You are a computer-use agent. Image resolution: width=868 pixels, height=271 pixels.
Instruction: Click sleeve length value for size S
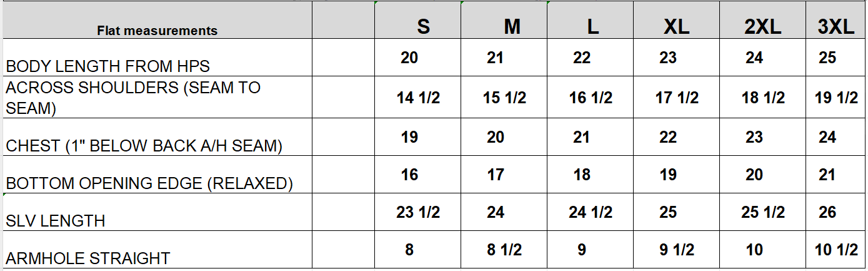pyautogui.click(x=417, y=212)
